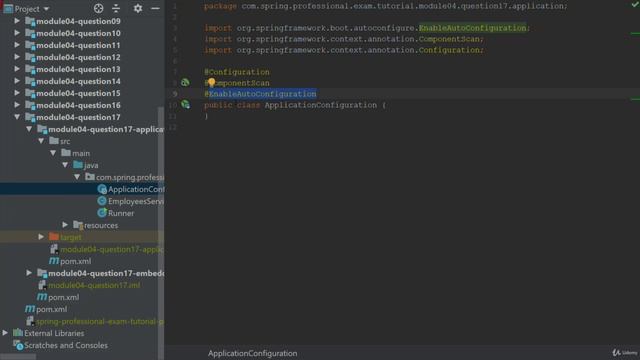Select module04-question17-application iml file
This screenshot has width=640, height=360.
coord(111,249)
